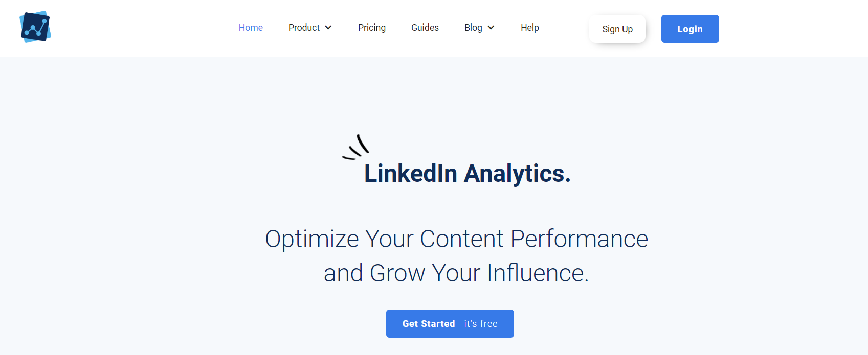868x355 pixels.
Task: Click the word LinkedIn in the headline
Action: [x=411, y=173]
